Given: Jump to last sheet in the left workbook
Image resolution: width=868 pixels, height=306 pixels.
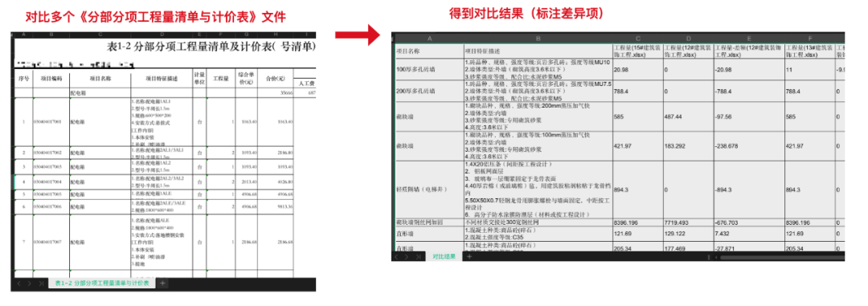Looking at the screenshot, I should pos(40,284).
